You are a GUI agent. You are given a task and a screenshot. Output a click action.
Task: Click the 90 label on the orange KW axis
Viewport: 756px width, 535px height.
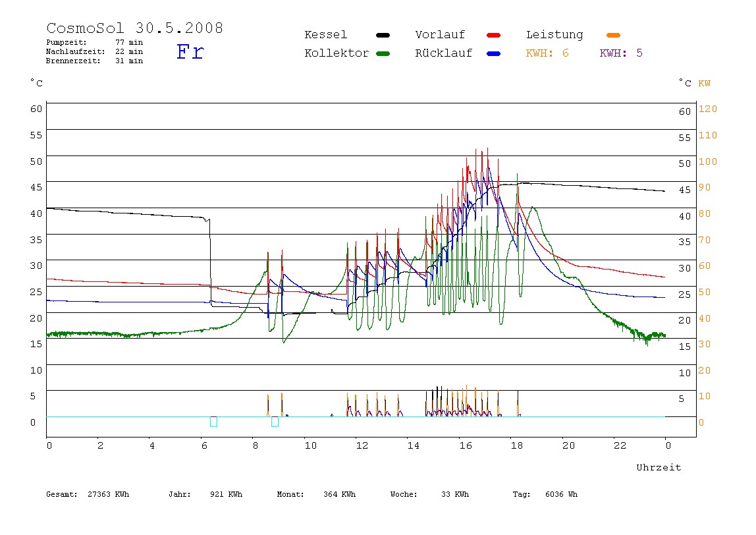click(705, 187)
